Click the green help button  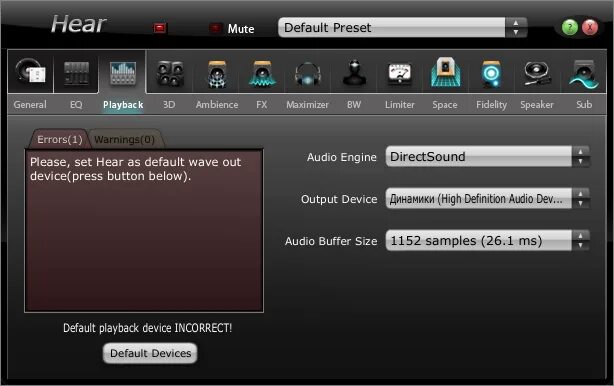569,27
